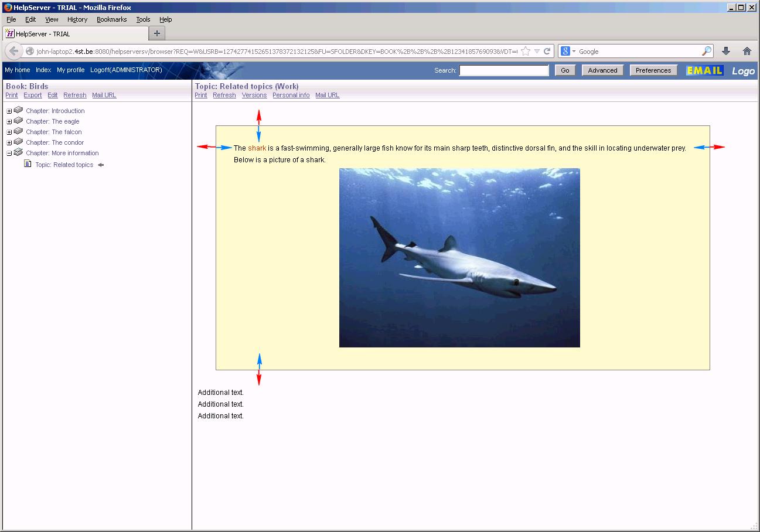Click the Firefox home icon
The height and width of the screenshot is (532, 760).
747,51
